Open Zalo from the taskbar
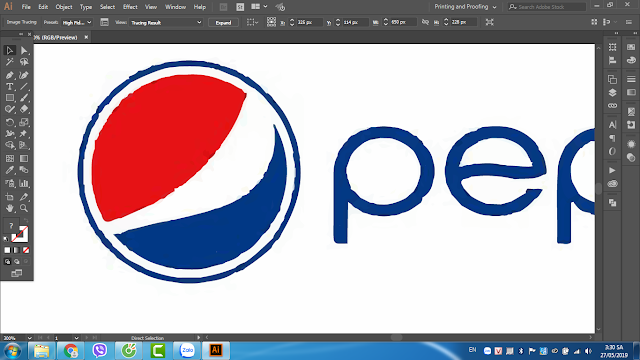 coord(187,351)
